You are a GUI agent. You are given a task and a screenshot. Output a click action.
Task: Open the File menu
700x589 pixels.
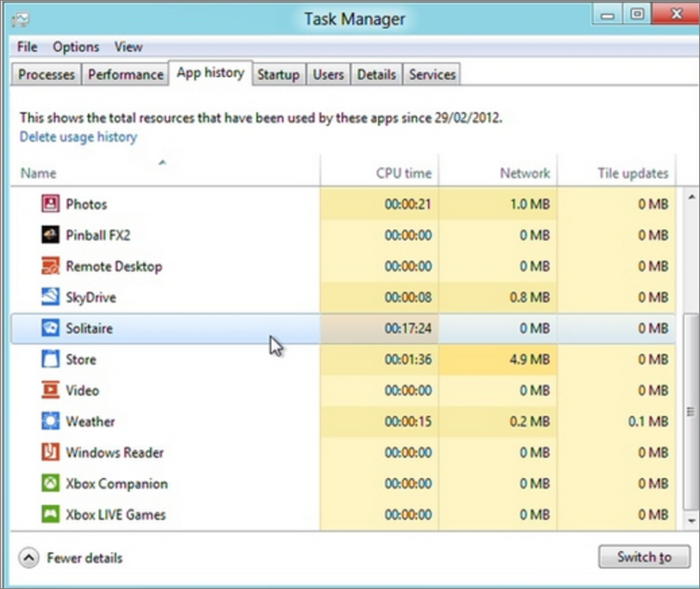coord(28,47)
